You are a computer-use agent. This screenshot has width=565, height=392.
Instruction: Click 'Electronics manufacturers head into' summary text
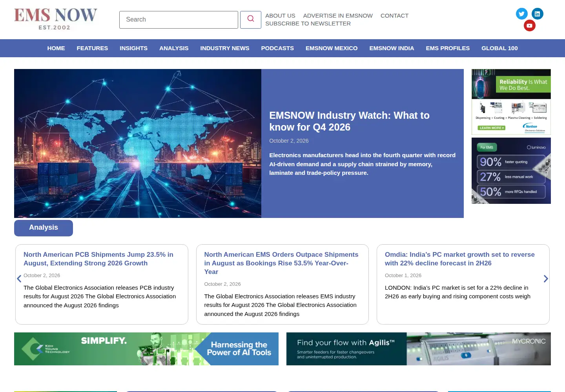(362, 164)
